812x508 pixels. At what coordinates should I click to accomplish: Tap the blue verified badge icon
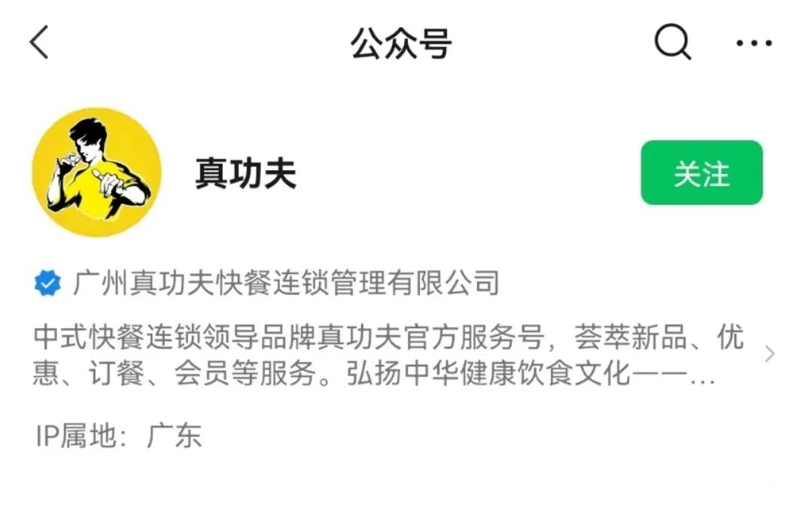[x=47, y=283]
